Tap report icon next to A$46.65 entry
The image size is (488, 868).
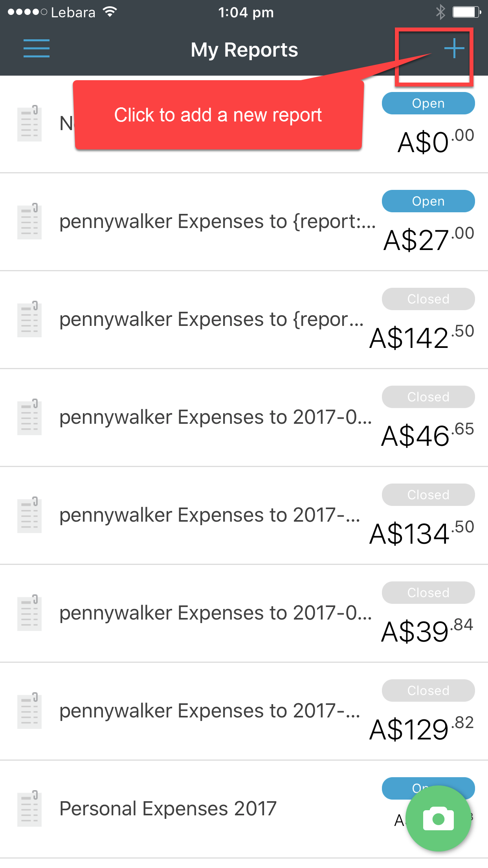29,417
